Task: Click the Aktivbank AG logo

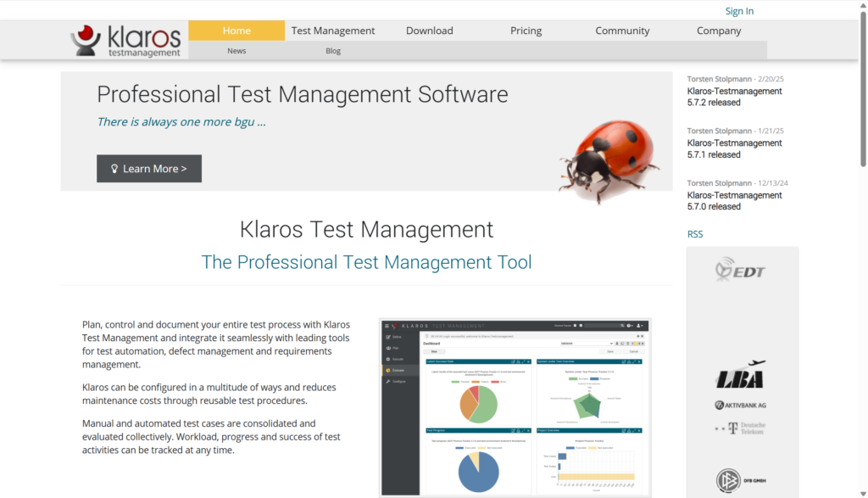Action: point(741,406)
